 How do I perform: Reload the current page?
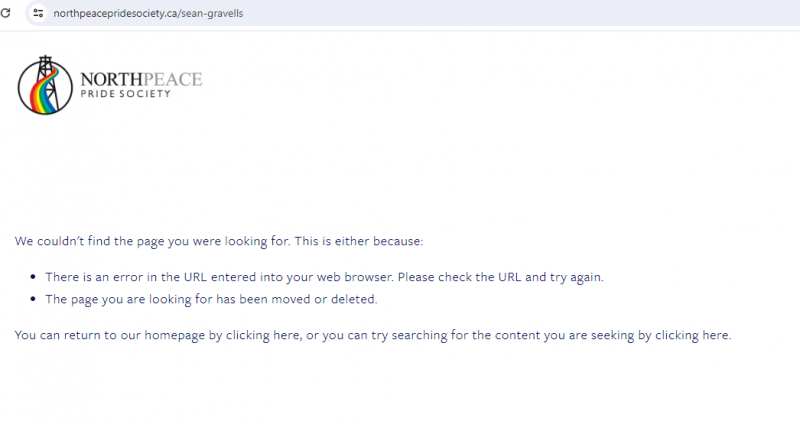tap(6, 13)
